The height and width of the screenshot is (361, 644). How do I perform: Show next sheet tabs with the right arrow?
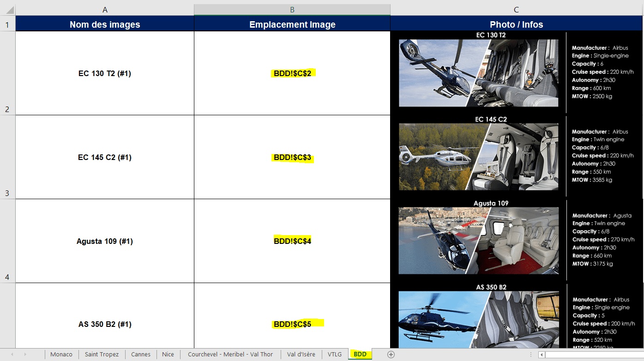click(x=25, y=354)
